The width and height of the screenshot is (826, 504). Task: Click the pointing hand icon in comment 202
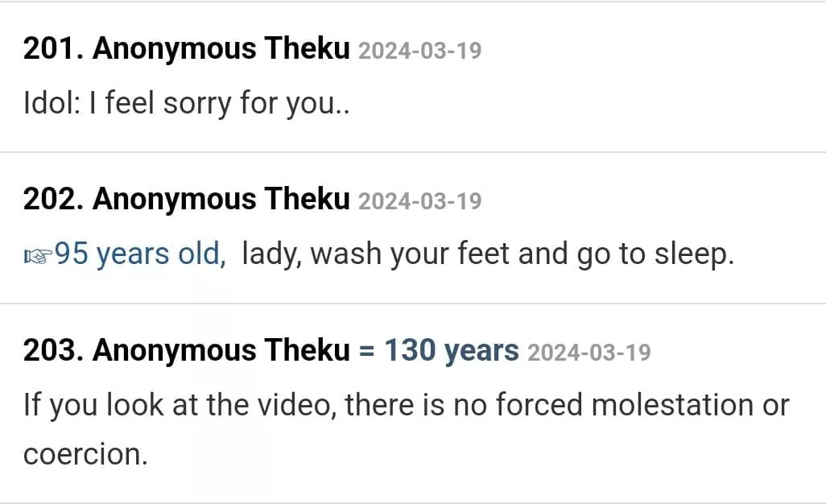coord(38,256)
